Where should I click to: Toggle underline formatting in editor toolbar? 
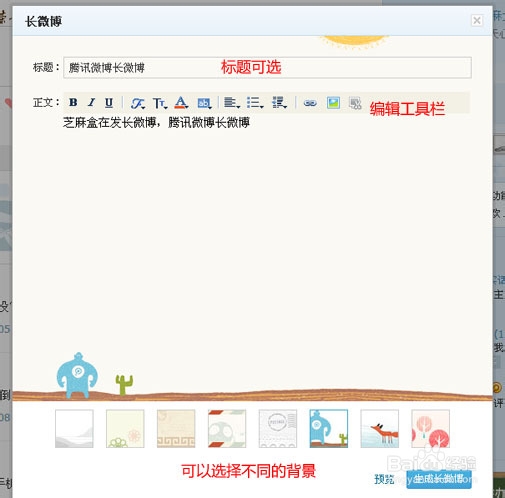click(109, 103)
